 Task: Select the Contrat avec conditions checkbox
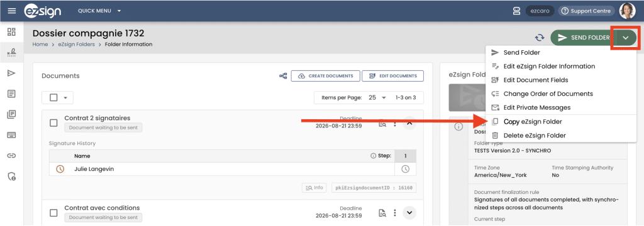click(x=53, y=212)
